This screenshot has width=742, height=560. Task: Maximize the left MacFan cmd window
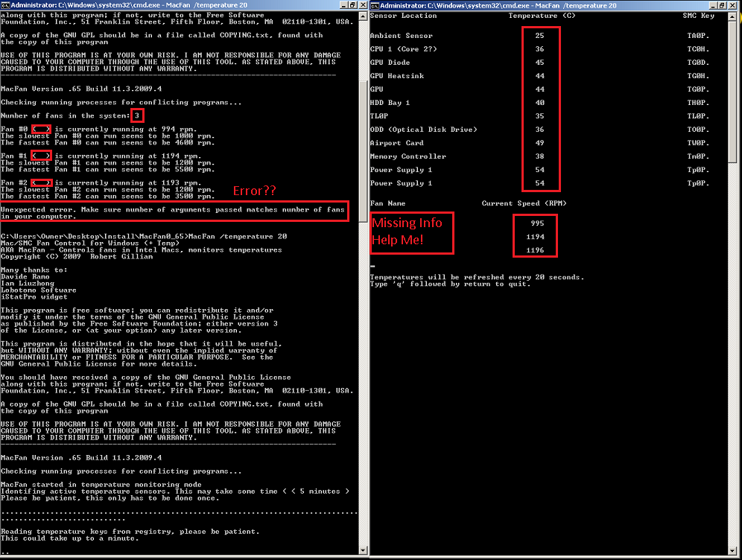point(352,4)
